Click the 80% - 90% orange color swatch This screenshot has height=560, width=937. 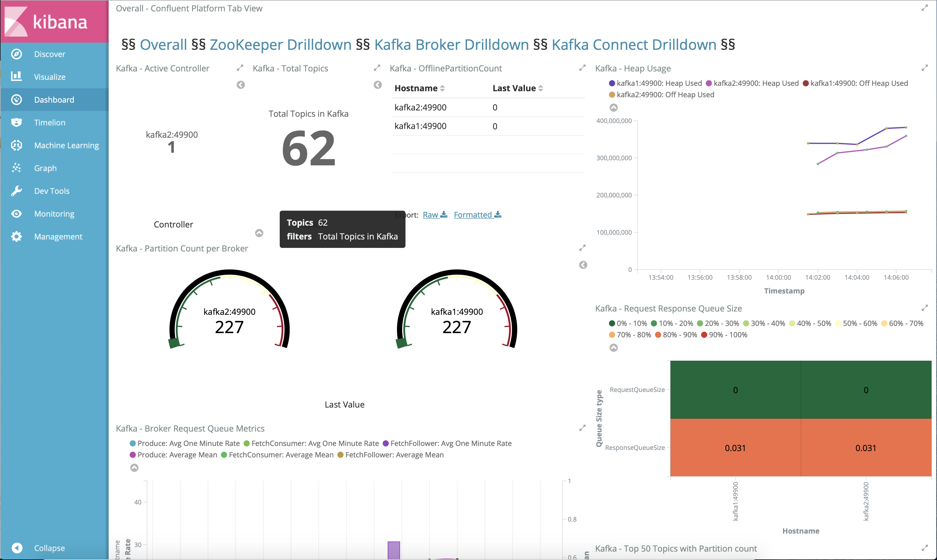(658, 335)
